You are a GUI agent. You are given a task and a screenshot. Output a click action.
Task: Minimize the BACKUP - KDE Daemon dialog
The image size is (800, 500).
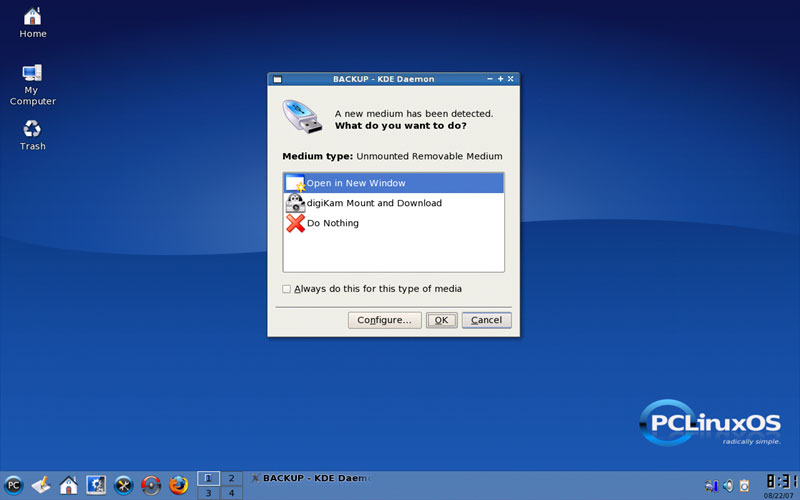point(490,79)
